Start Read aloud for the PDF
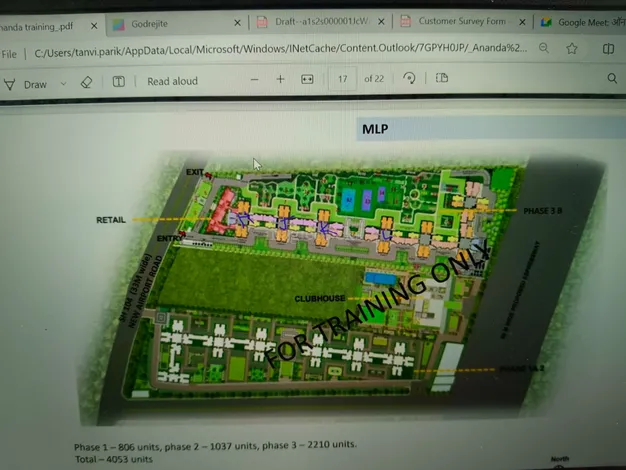The image size is (626, 470). pyautogui.click(x=172, y=81)
